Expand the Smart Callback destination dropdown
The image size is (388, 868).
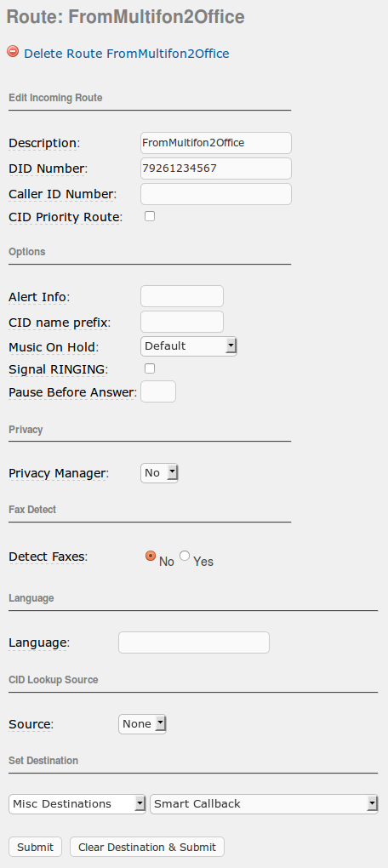264,804
